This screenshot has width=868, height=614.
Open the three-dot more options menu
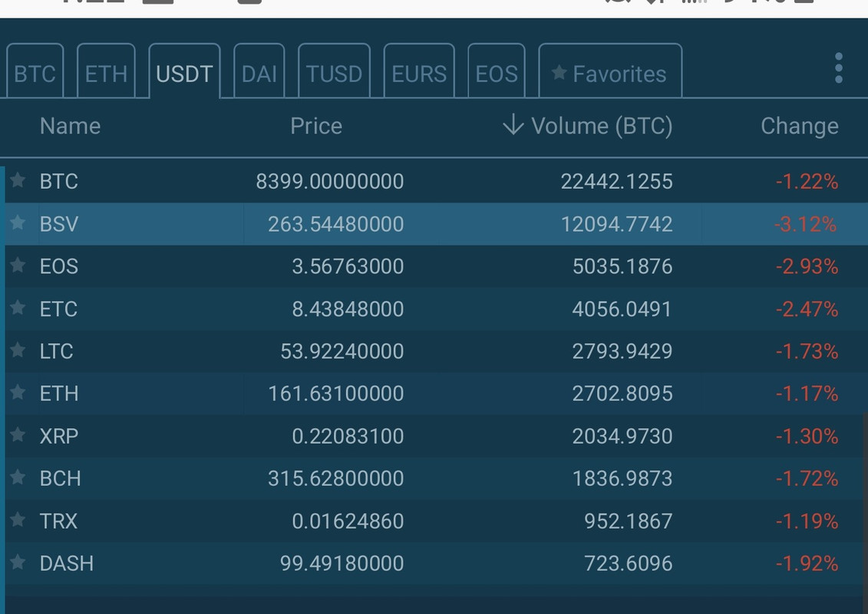[839, 68]
